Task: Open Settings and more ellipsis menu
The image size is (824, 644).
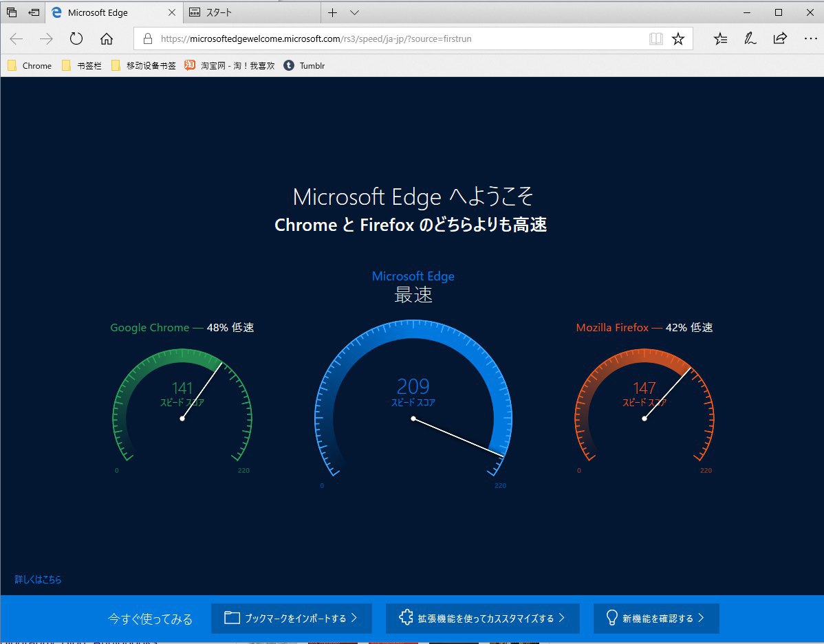Action: click(x=810, y=39)
